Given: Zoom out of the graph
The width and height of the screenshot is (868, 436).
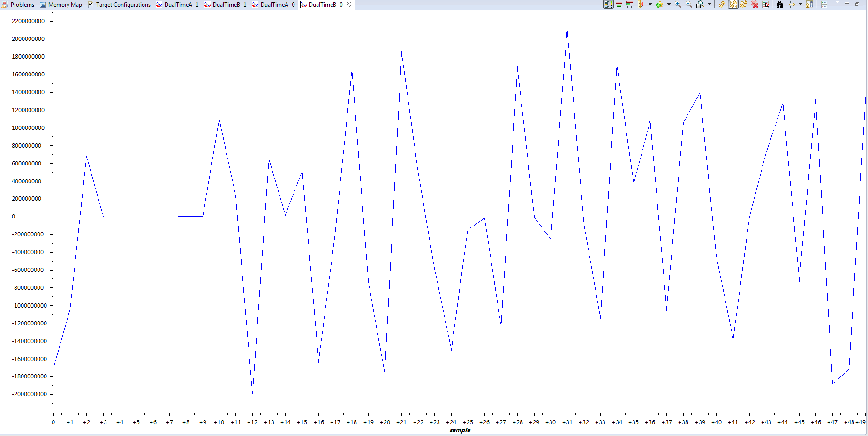Looking at the screenshot, I should [689, 4].
